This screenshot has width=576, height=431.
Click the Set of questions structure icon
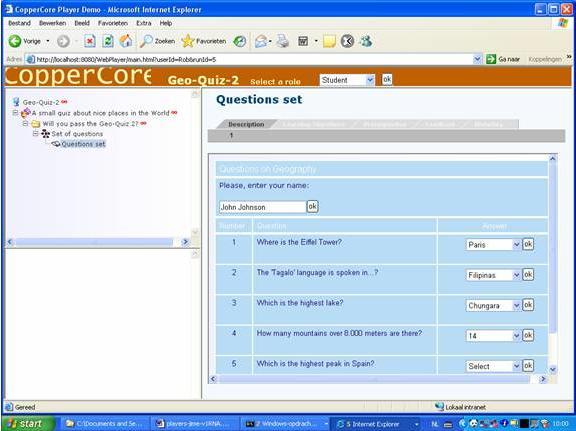pyautogui.click(x=46, y=134)
